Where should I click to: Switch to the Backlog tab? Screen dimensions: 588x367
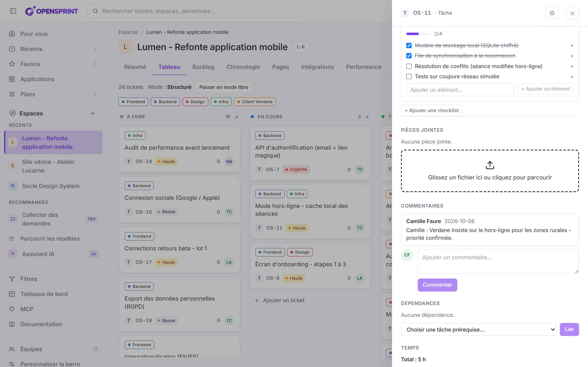203,67
